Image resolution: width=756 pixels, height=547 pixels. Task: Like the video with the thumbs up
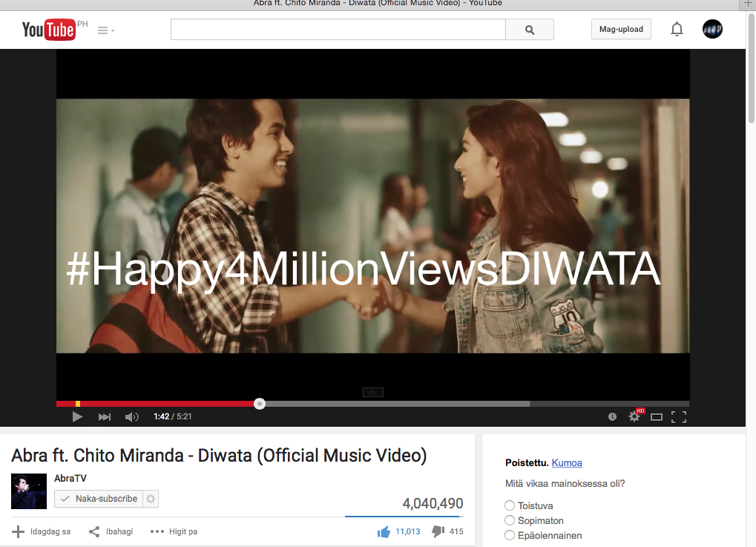point(384,531)
